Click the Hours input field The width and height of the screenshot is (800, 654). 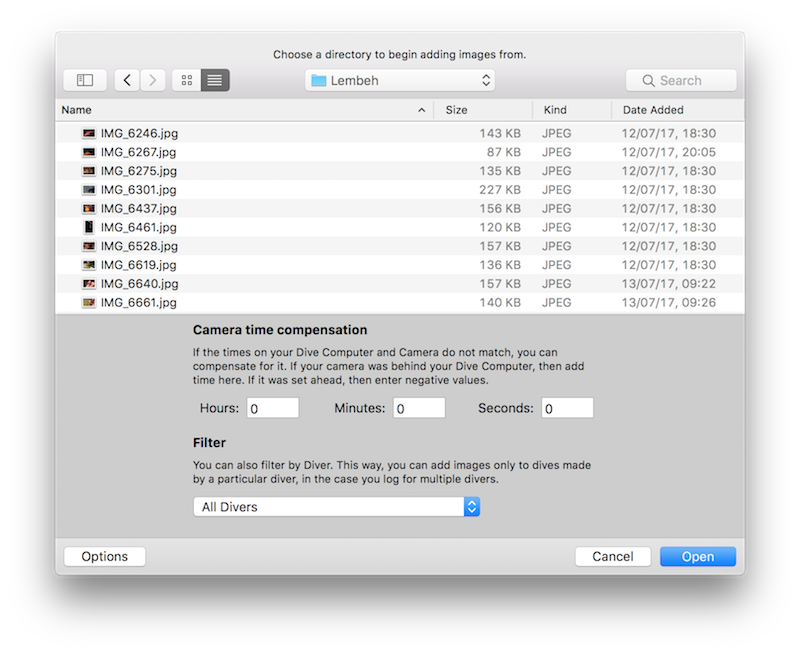(x=273, y=408)
